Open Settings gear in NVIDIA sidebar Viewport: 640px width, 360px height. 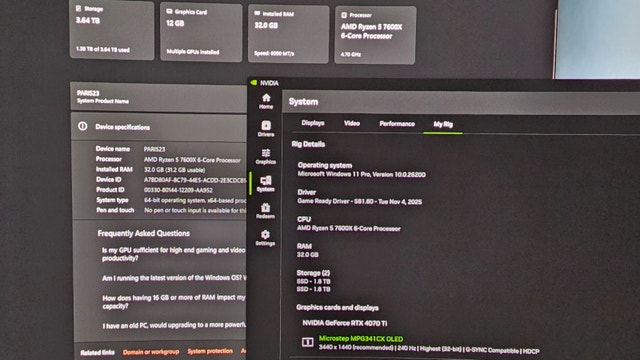[x=265, y=238]
